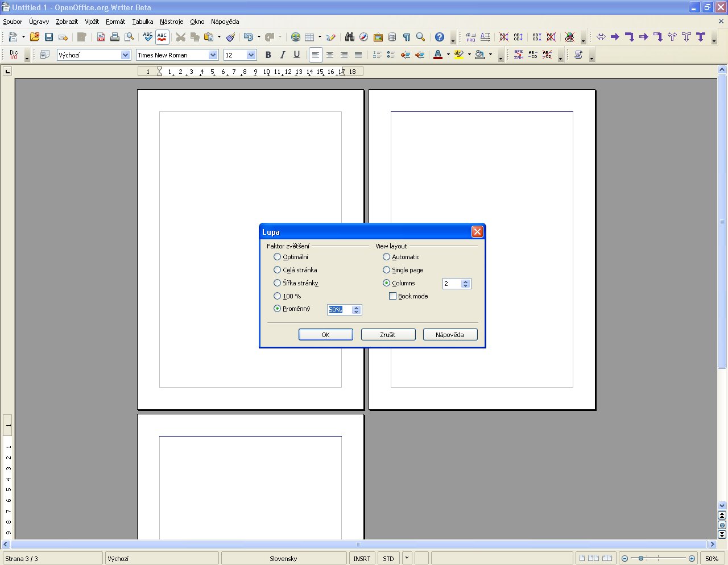Expand the New document dropdown arrow
728x565 pixels.
click(x=23, y=37)
